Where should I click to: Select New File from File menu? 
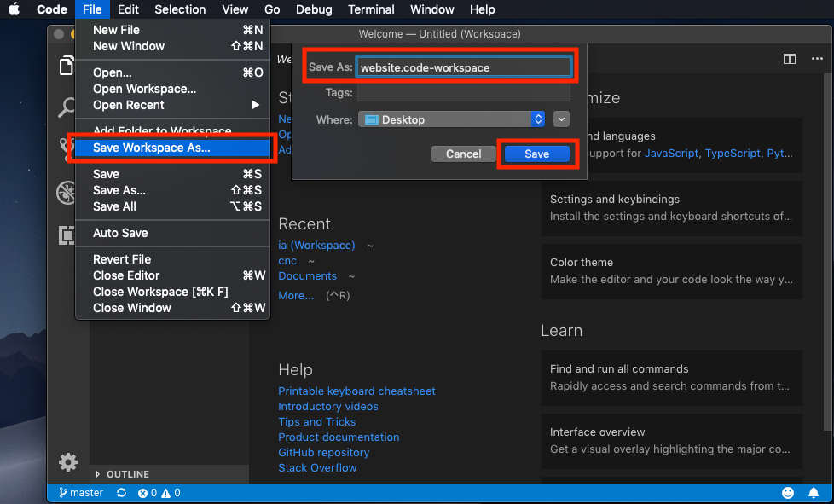(x=173, y=30)
